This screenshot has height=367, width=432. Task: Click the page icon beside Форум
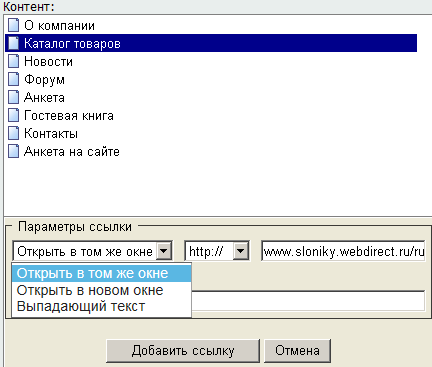14,79
